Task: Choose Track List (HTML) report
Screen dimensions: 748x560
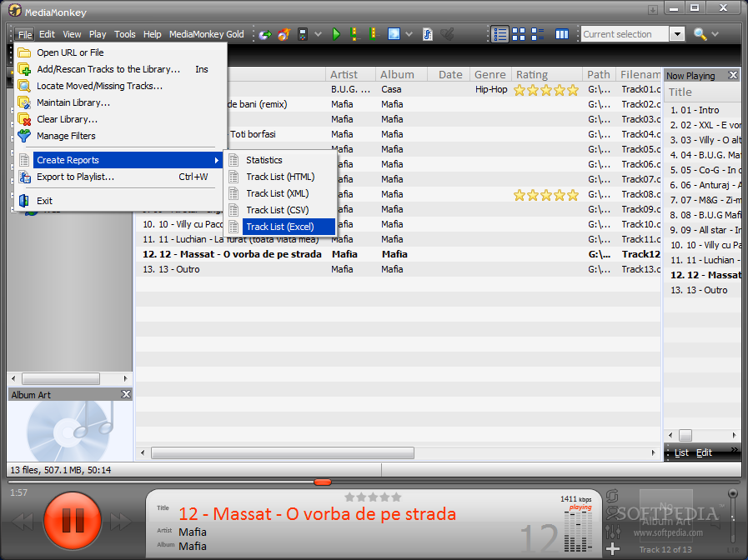Action: (282, 177)
